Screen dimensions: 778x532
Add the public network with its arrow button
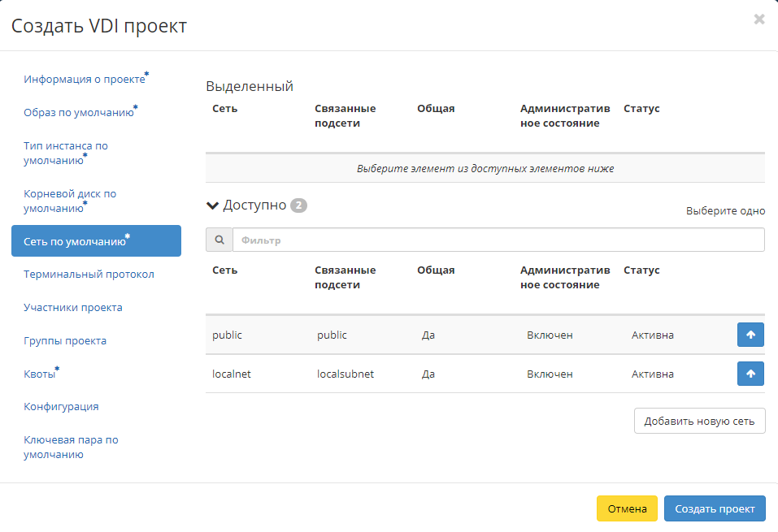[x=750, y=335]
